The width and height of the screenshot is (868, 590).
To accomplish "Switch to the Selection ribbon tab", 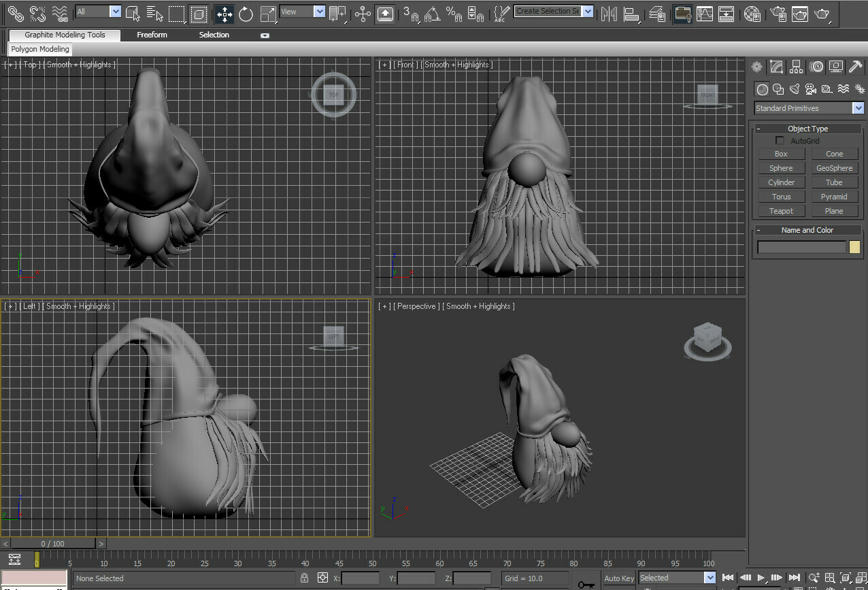I will pyautogui.click(x=214, y=34).
